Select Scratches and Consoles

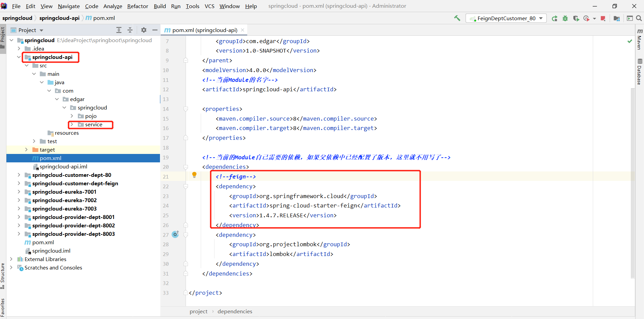[x=53, y=268]
